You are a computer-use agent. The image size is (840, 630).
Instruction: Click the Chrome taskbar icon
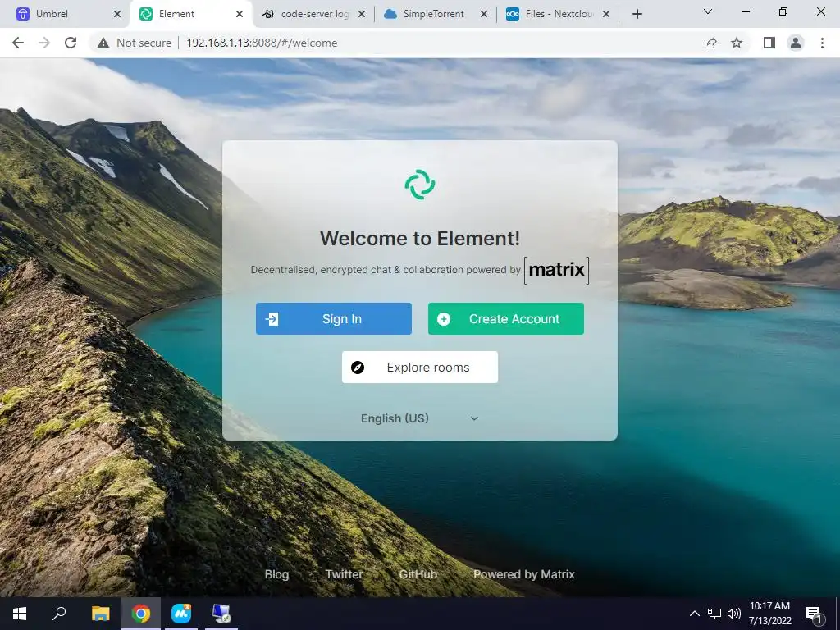141,614
